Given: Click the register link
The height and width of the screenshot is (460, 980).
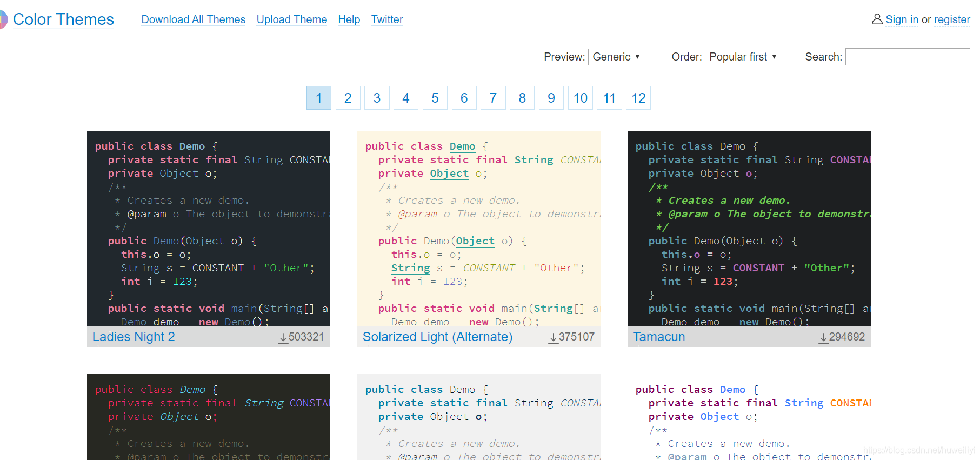Looking at the screenshot, I should click(x=952, y=19).
